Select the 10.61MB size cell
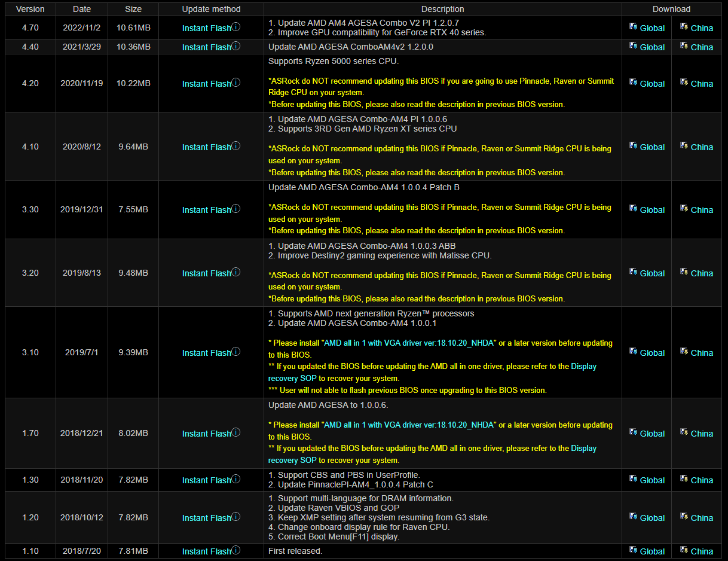Image resolution: width=728 pixels, height=561 pixels. click(133, 28)
